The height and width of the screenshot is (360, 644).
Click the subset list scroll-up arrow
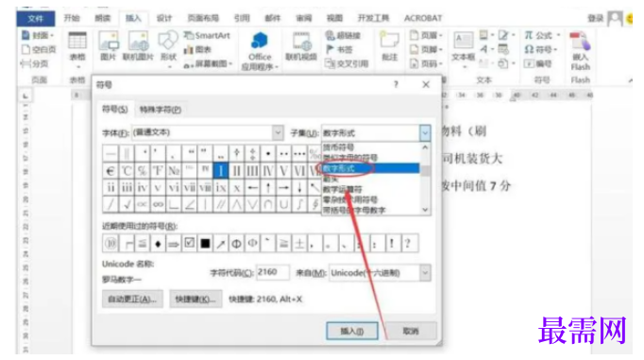pyautogui.click(x=425, y=147)
